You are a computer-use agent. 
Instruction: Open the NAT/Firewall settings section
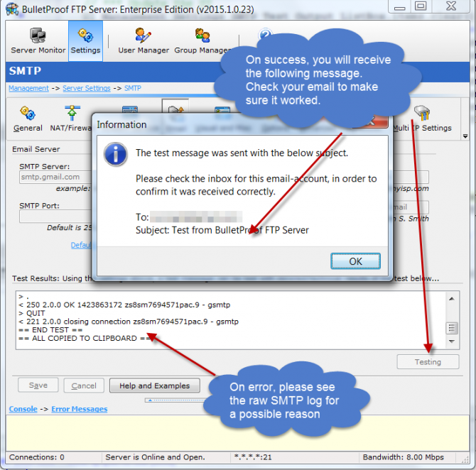click(71, 119)
